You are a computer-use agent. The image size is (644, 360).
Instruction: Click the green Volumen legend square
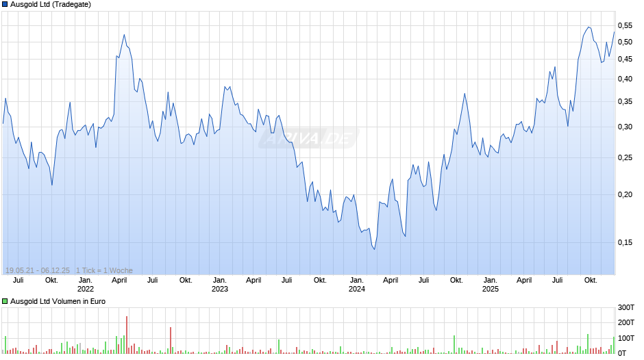5,301
